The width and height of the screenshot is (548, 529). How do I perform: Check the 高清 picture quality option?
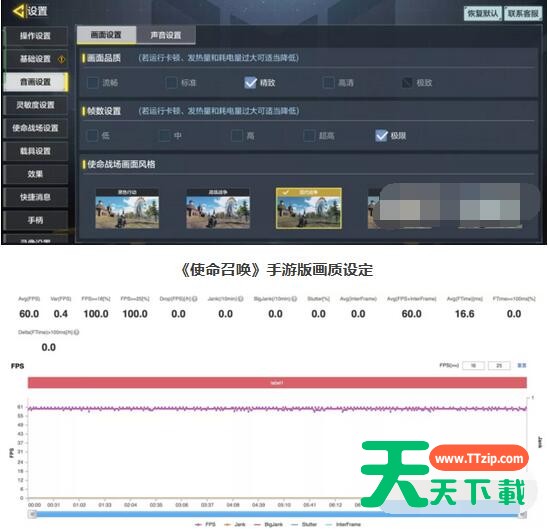[329, 83]
